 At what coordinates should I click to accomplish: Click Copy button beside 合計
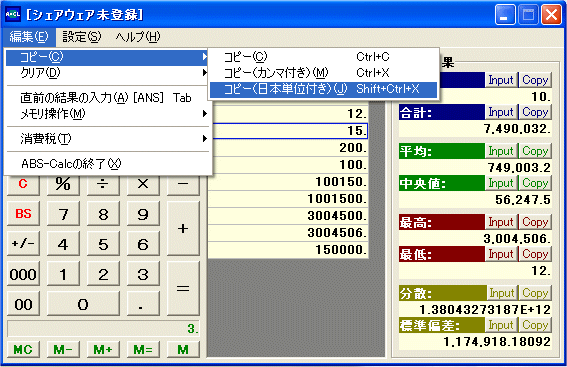tap(535, 112)
